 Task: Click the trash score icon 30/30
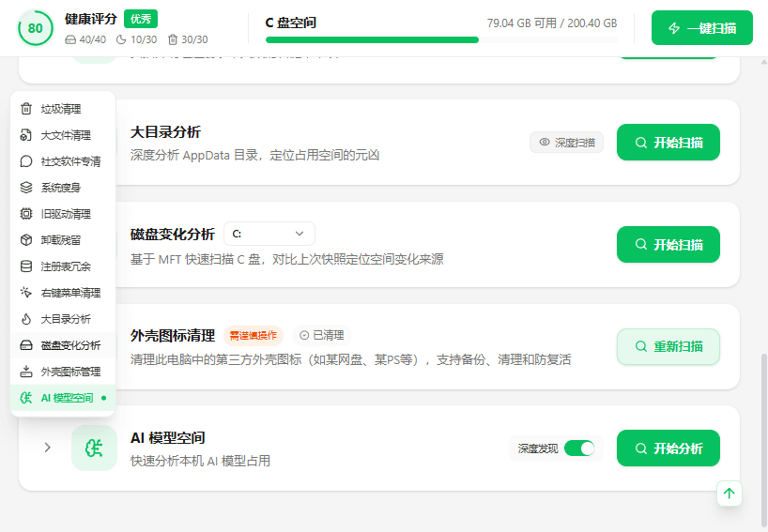[x=173, y=39]
